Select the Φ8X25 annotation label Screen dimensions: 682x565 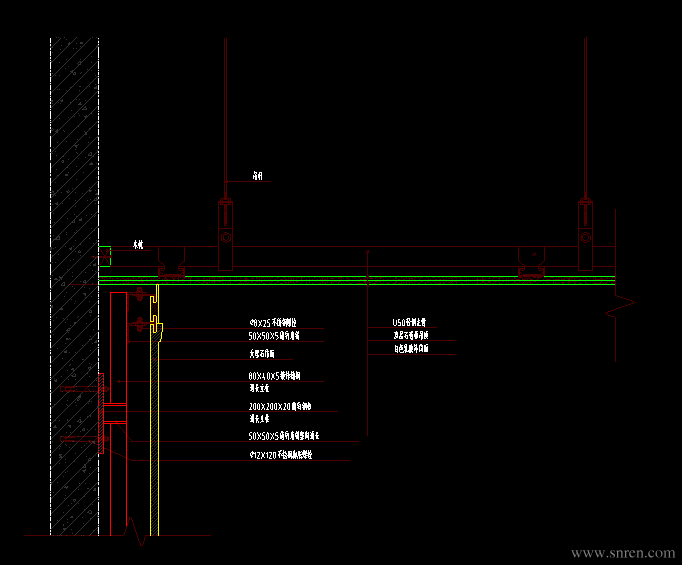[273, 323]
